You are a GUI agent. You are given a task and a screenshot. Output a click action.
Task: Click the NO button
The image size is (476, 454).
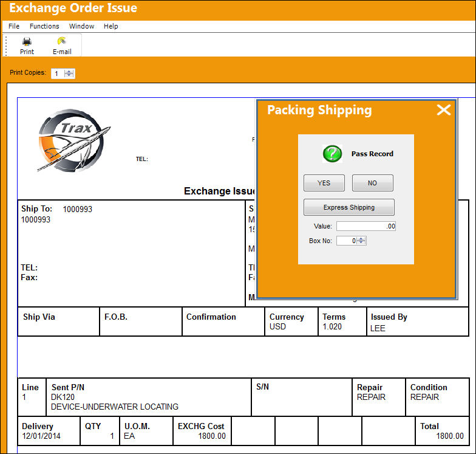coord(373,183)
